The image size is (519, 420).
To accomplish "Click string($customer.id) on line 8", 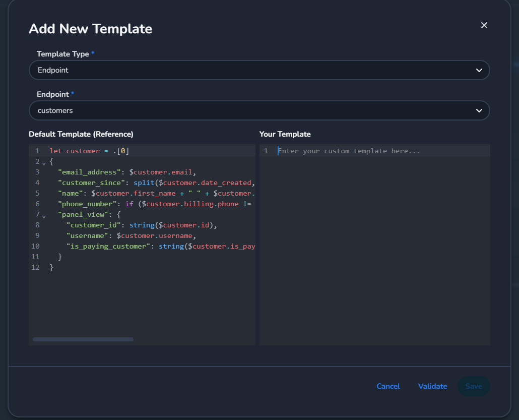I will click(x=171, y=225).
